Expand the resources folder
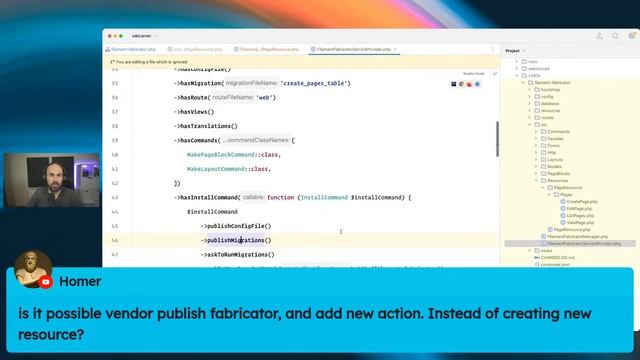The width and height of the screenshot is (640, 360). point(530,111)
